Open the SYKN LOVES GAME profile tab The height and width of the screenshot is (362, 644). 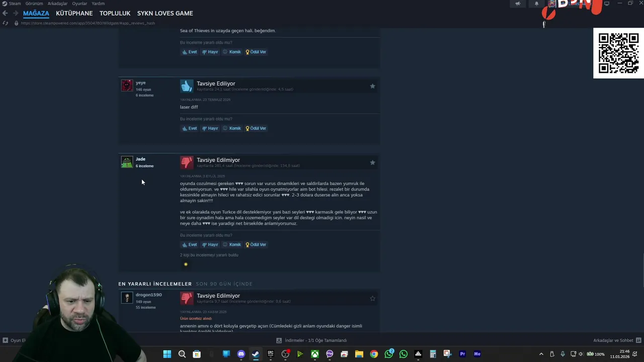point(165,13)
